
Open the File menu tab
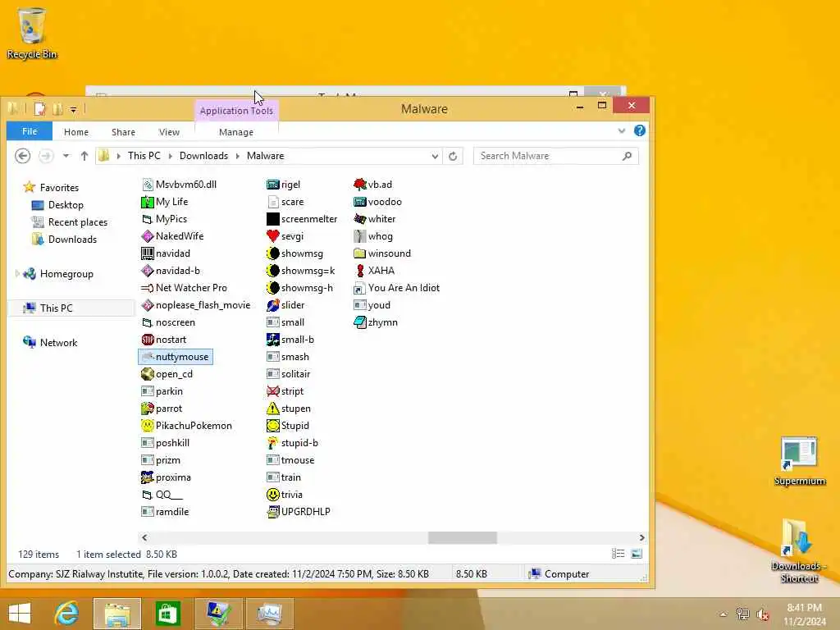coord(30,131)
